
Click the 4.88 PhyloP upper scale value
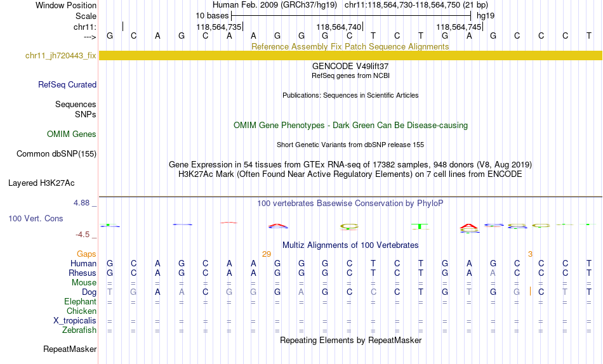[x=81, y=203]
